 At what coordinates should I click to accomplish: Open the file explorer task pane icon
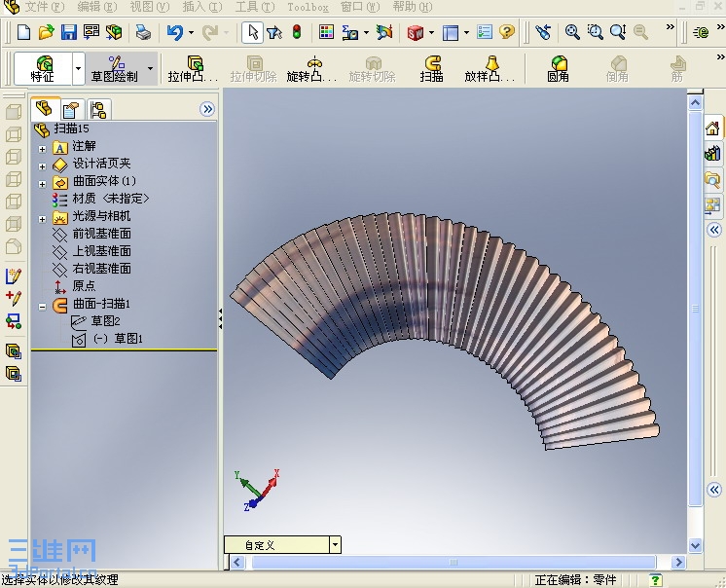pyautogui.click(x=712, y=179)
